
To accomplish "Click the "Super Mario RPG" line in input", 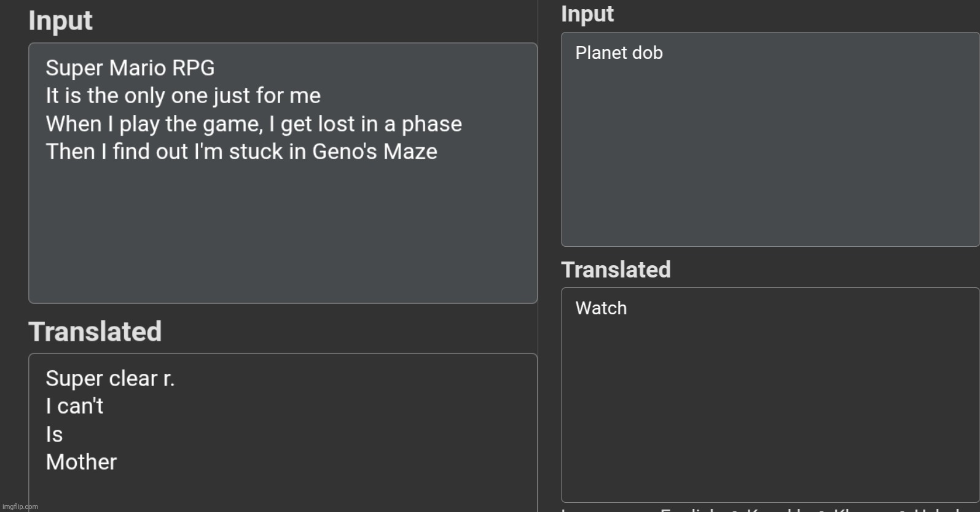I will [130, 68].
